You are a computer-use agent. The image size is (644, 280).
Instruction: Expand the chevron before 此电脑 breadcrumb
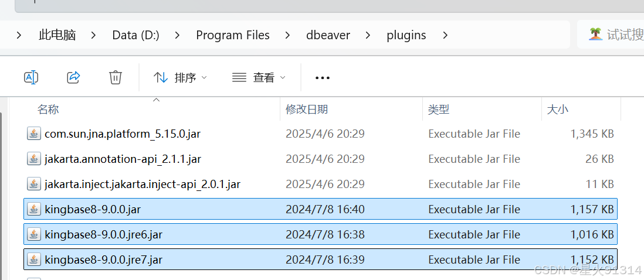19,35
